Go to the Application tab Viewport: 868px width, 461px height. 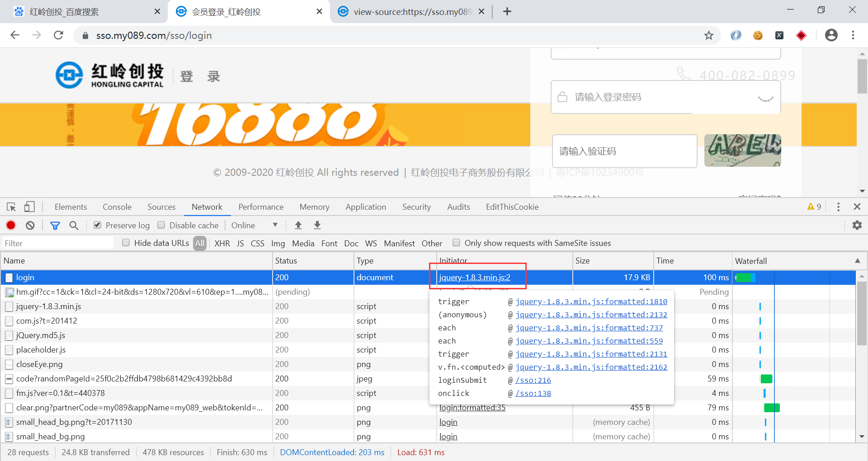point(366,207)
